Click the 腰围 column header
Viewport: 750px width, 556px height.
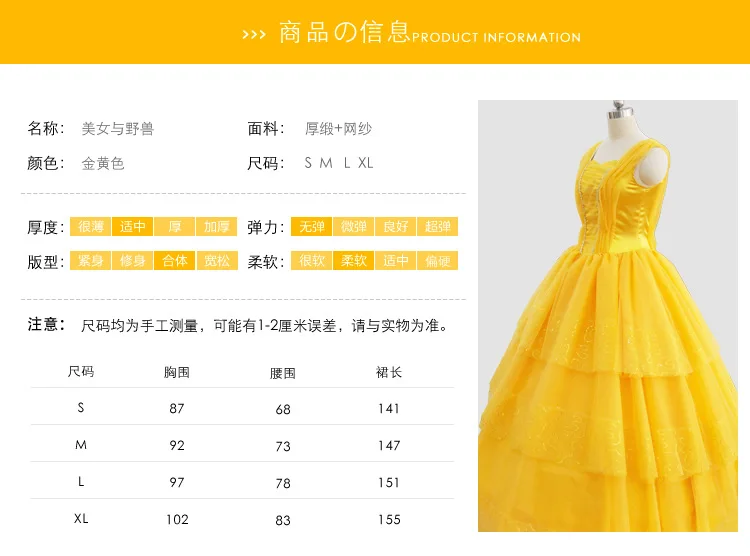pos(283,373)
